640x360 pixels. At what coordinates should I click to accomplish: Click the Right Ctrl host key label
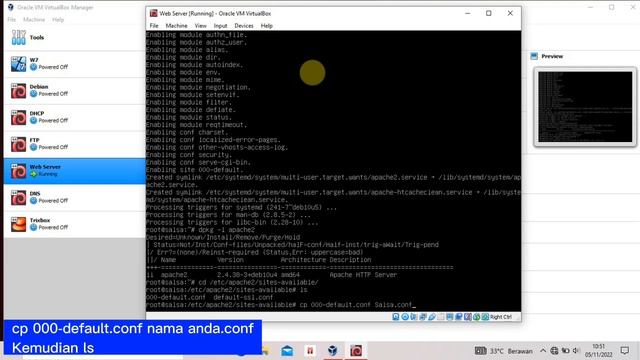click(x=501, y=317)
